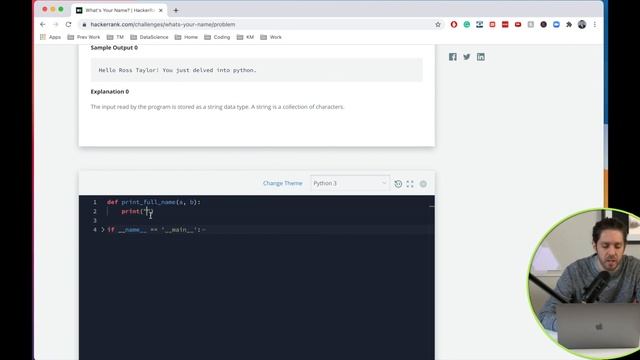Open the Chrome three-dot menu
The image size is (640, 360).
595,24
